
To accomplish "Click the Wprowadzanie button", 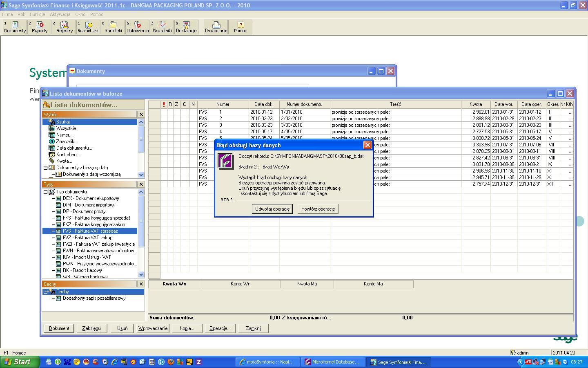I will pos(153,328).
